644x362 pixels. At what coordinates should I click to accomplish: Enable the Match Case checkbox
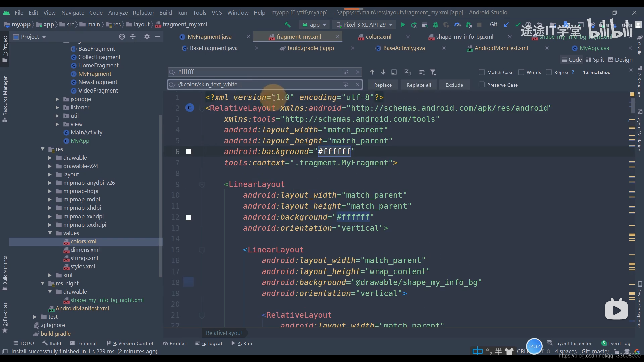tap(482, 72)
